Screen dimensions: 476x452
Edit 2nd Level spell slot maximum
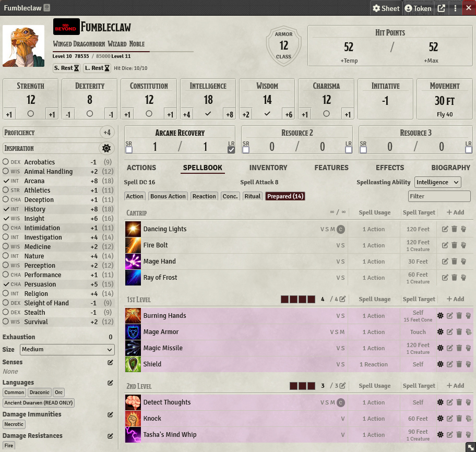point(342,386)
